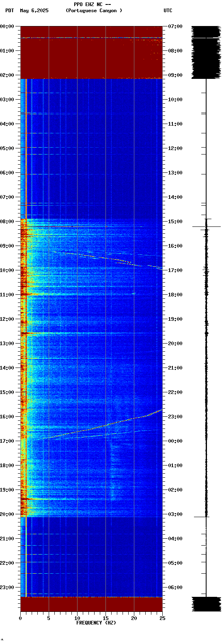Click the frequency axis '5' tick label
Screen dimensions: 224x644
click(49, 618)
